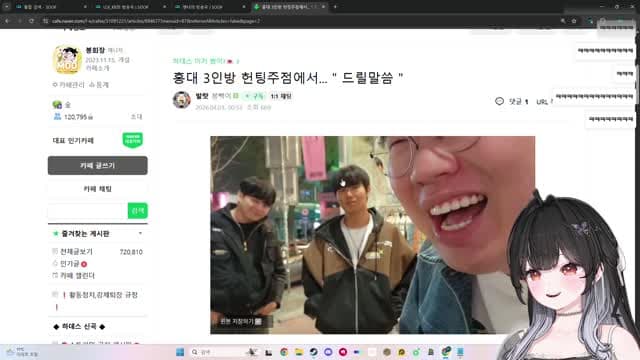Bookmark this page with star icon
The image size is (640, 360).
click(573, 21)
